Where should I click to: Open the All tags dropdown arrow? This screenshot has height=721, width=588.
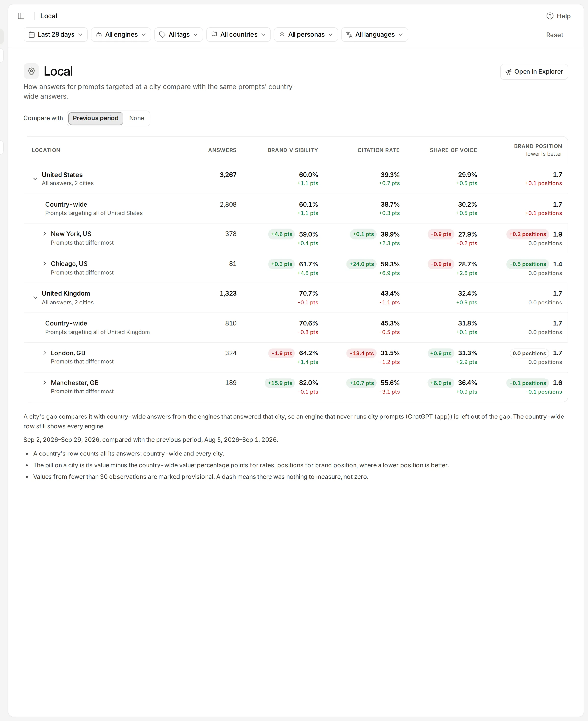[196, 35]
